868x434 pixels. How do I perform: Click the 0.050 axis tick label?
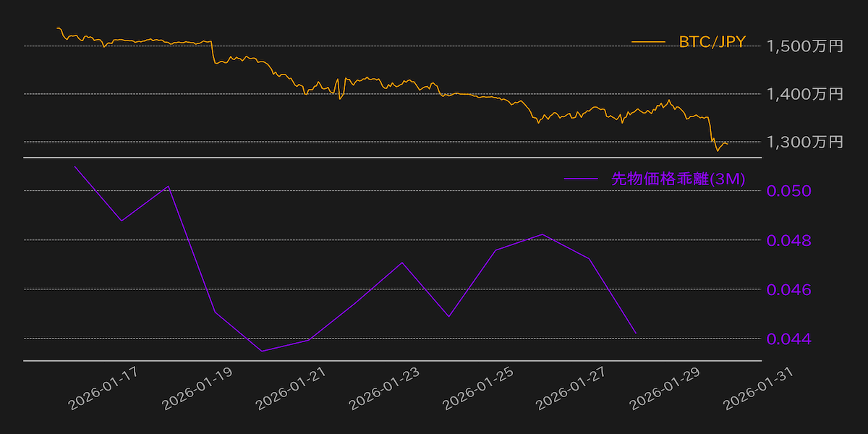(788, 191)
